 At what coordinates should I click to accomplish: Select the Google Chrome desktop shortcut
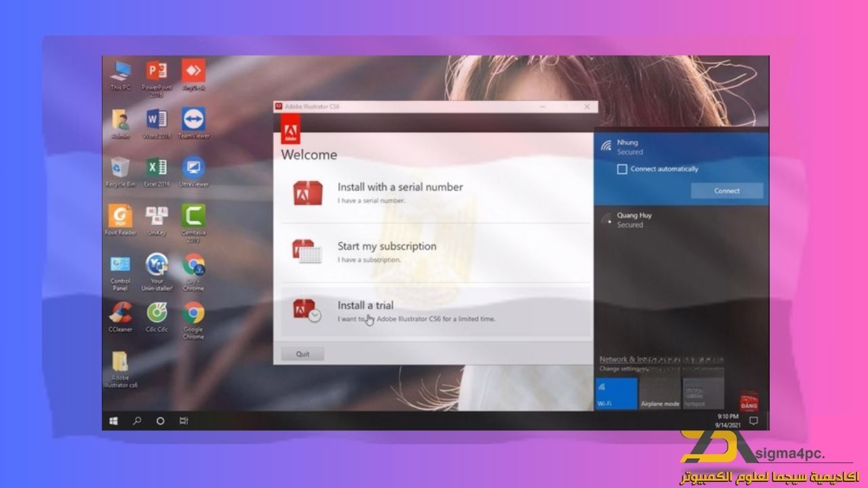click(x=193, y=321)
